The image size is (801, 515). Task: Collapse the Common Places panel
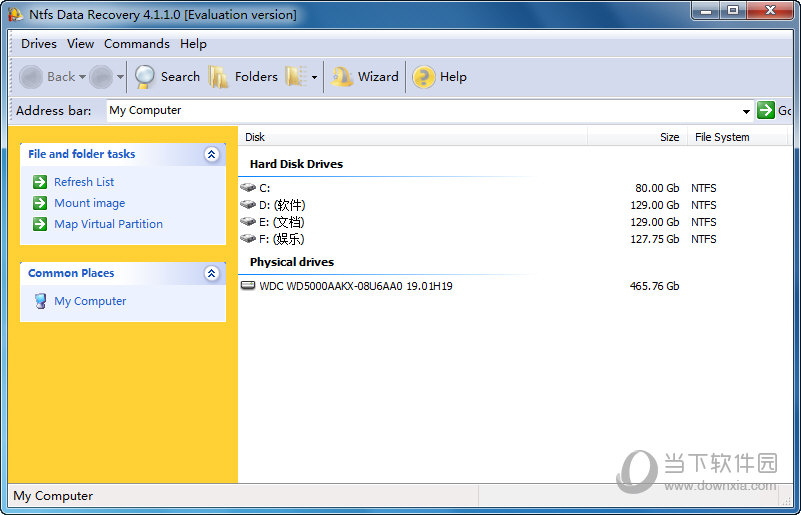pyautogui.click(x=211, y=273)
